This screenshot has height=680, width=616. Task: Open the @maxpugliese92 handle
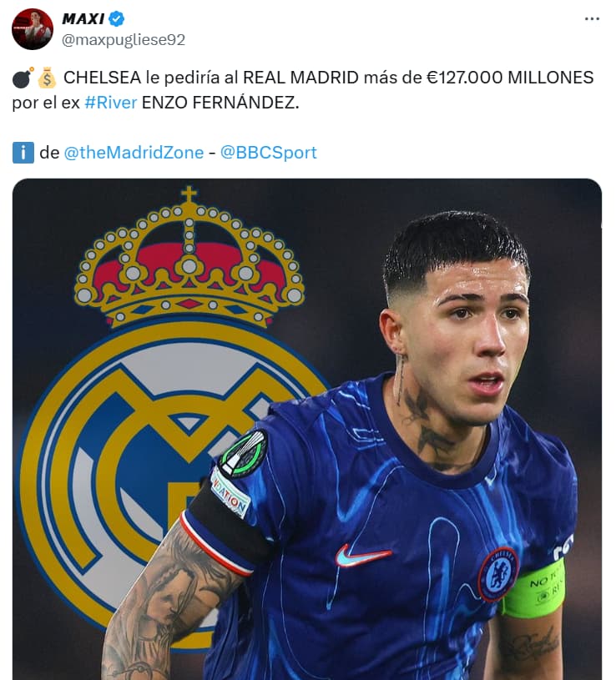(124, 40)
